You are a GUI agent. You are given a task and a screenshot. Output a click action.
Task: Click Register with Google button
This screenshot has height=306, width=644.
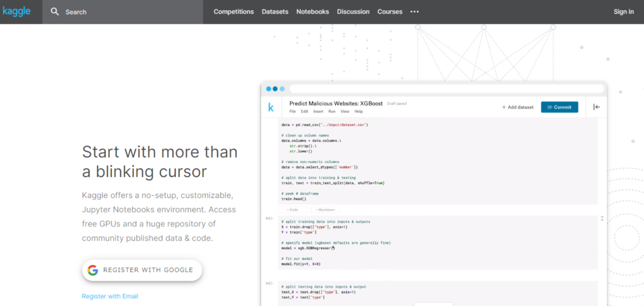click(x=142, y=270)
